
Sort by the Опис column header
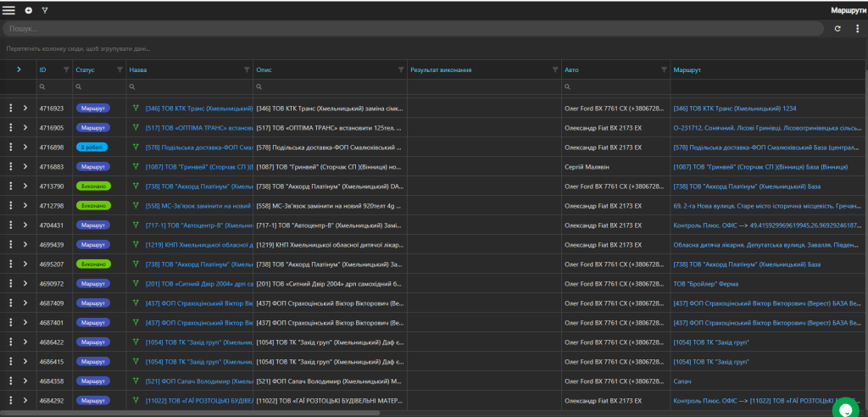click(264, 69)
